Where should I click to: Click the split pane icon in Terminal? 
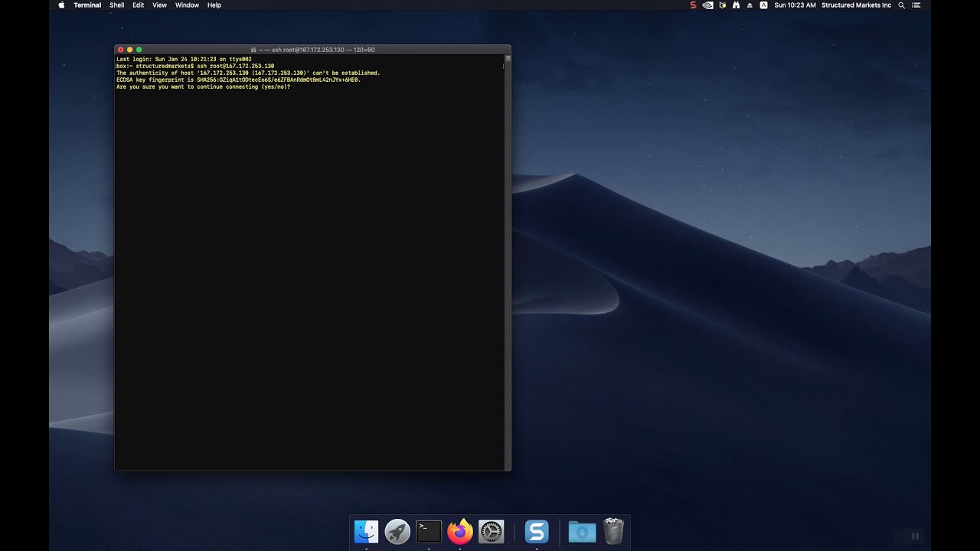pos(508,57)
